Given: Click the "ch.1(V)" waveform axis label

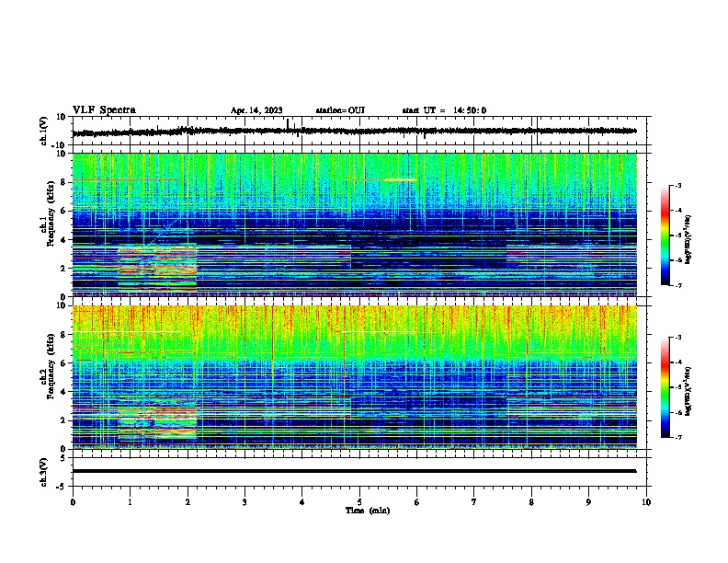Looking at the screenshot, I should click(44, 131).
